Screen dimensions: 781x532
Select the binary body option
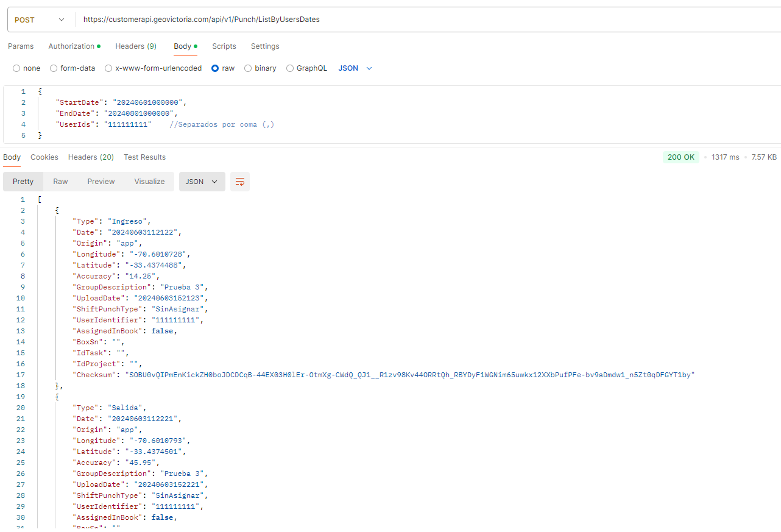(248, 68)
